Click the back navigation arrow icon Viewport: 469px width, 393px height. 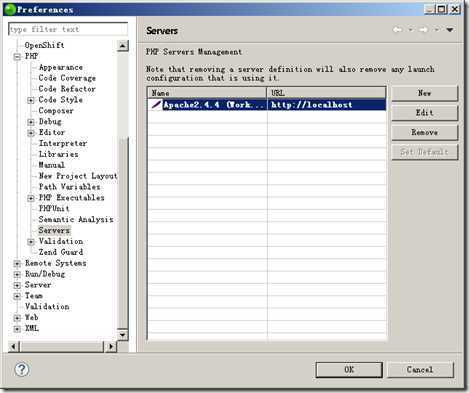[x=397, y=30]
